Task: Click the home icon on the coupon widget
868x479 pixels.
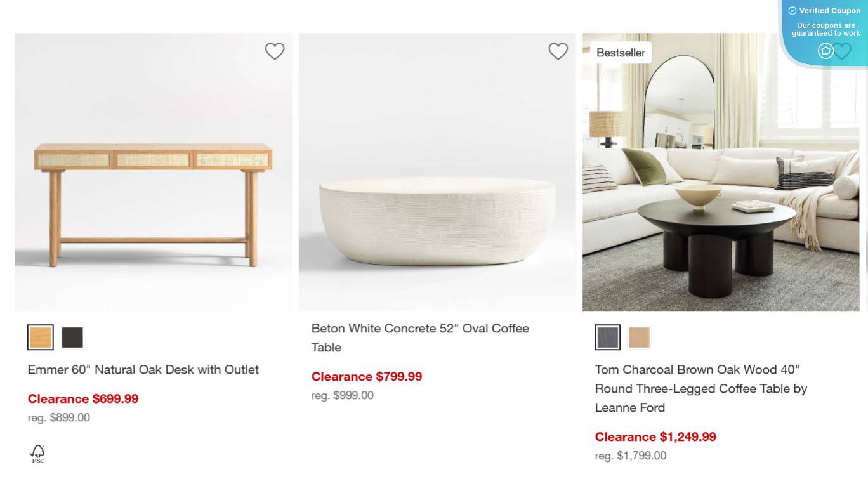Action: click(825, 51)
